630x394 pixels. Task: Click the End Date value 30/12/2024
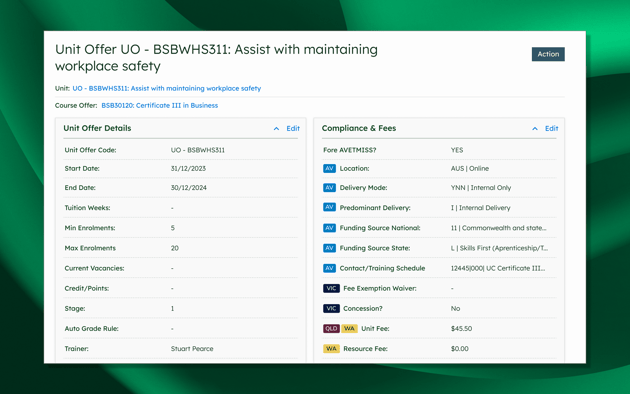click(188, 188)
